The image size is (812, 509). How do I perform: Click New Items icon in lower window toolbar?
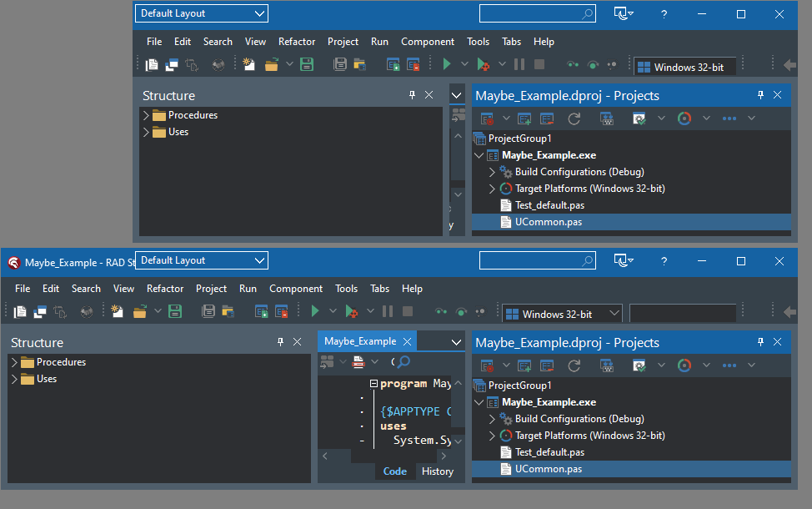[118, 311]
